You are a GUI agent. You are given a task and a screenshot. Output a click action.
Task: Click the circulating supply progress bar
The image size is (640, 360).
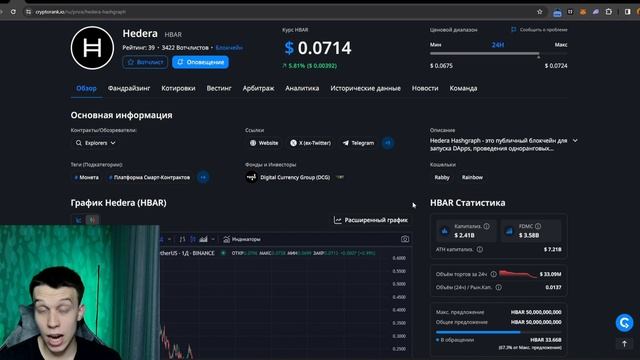coord(498,332)
